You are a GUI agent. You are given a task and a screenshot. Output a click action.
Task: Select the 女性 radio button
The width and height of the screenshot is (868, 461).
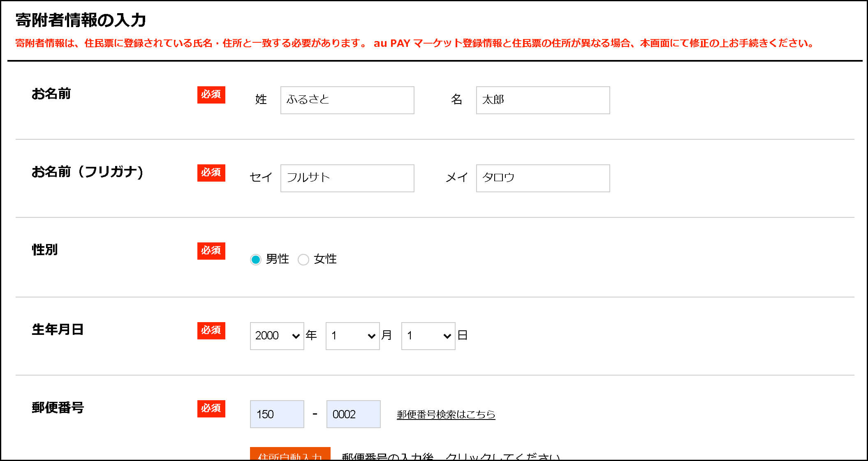coord(303,260)
